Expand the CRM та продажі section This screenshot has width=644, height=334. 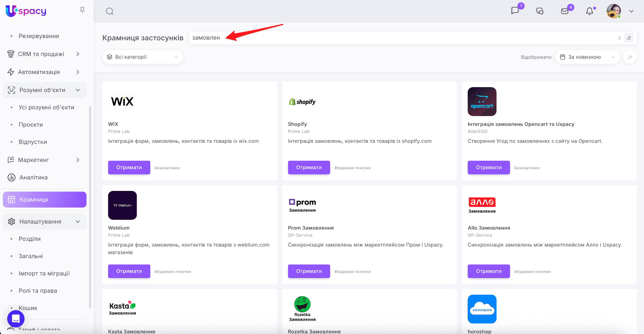coord(45,54)
